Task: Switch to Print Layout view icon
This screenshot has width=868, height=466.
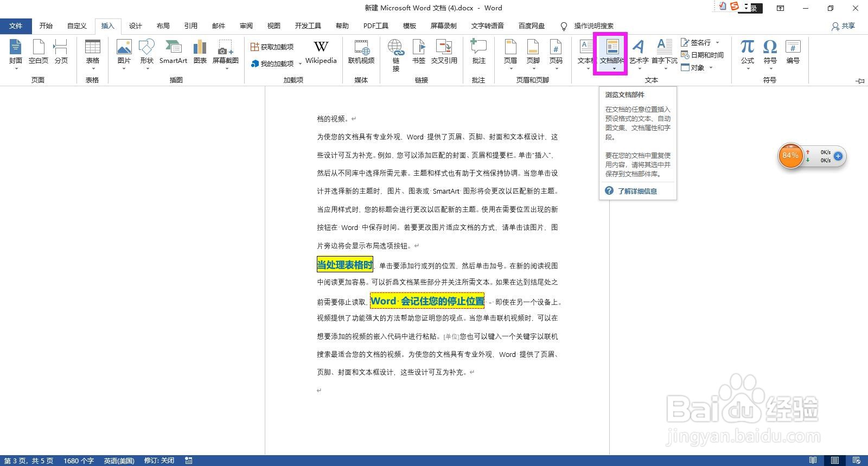Action: [835, 461]
